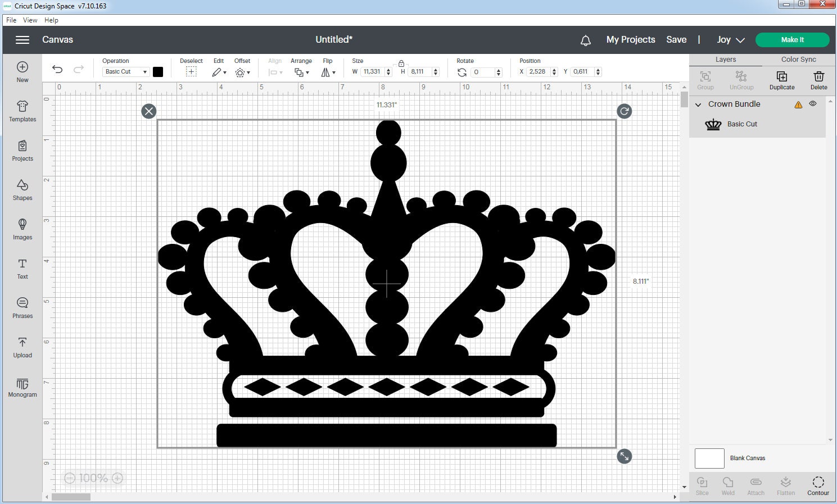The width and height of the screenshot is (837, 504).
Task: Select the Templates tool
Action: (22, 112)
